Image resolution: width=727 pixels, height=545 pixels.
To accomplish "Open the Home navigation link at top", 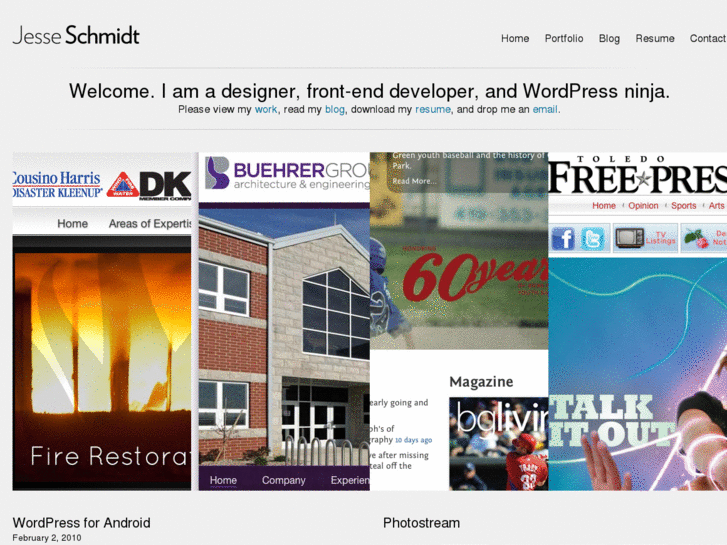I will click(515, 38).
